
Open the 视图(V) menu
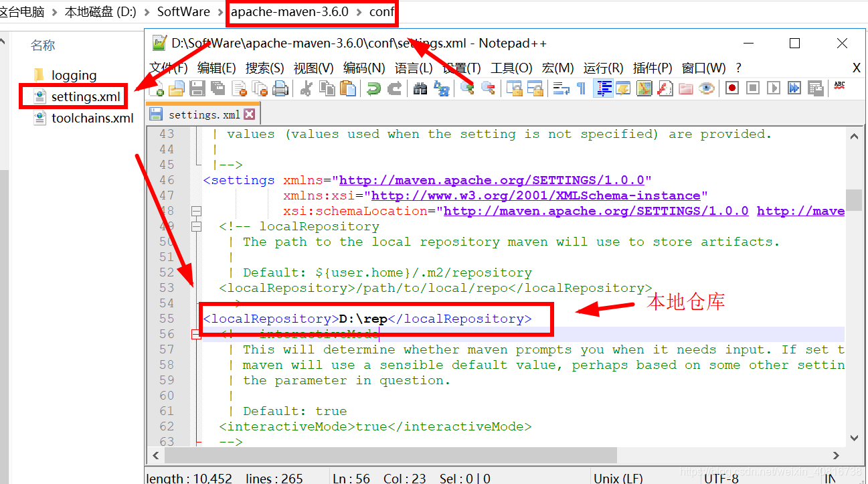tap(314, 68)
